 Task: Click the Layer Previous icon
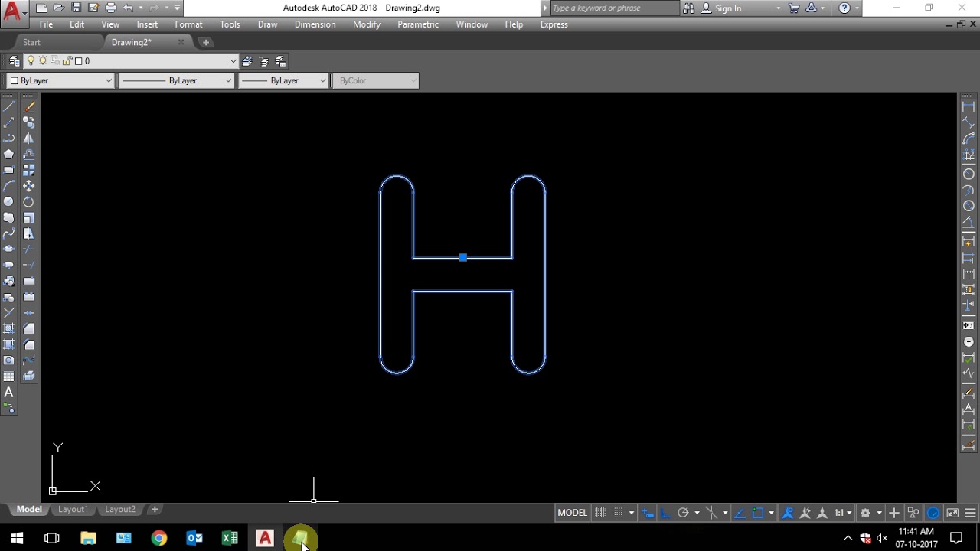pos(264,61)
